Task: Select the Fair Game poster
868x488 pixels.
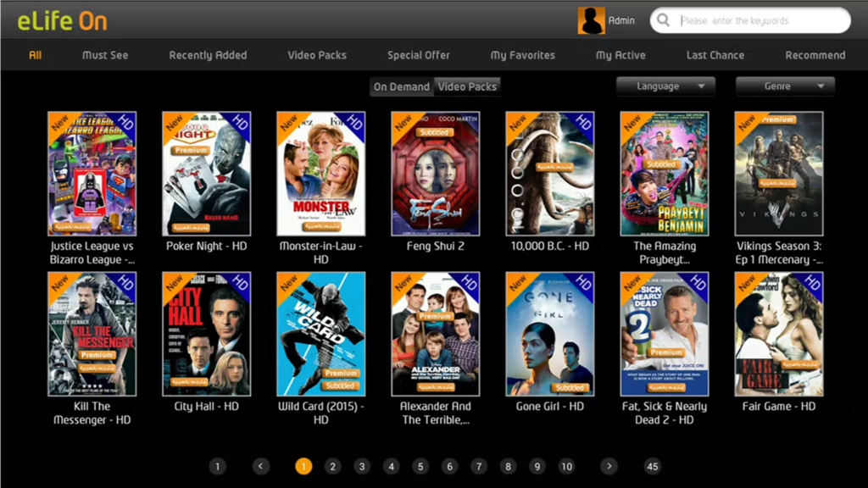Action: [x=779, y=334]
